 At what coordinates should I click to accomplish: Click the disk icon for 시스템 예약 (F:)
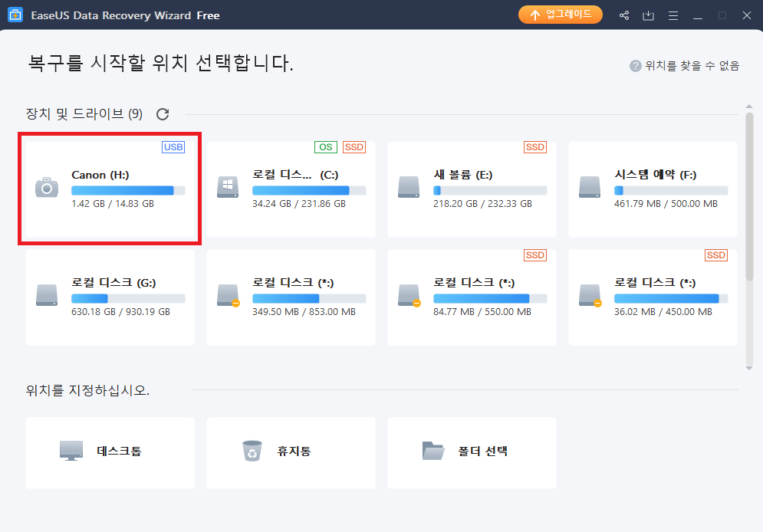590,187
